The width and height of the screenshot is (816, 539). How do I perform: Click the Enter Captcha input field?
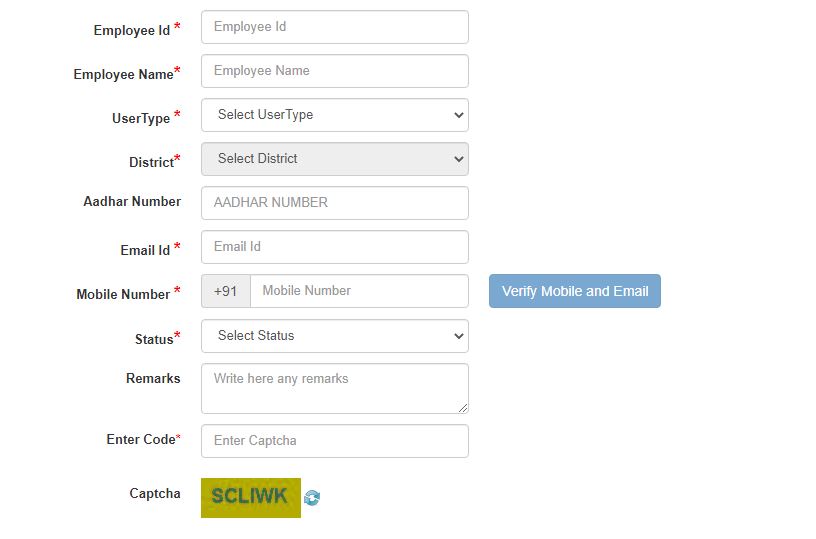pyautogui.click(x=335, y=441)
